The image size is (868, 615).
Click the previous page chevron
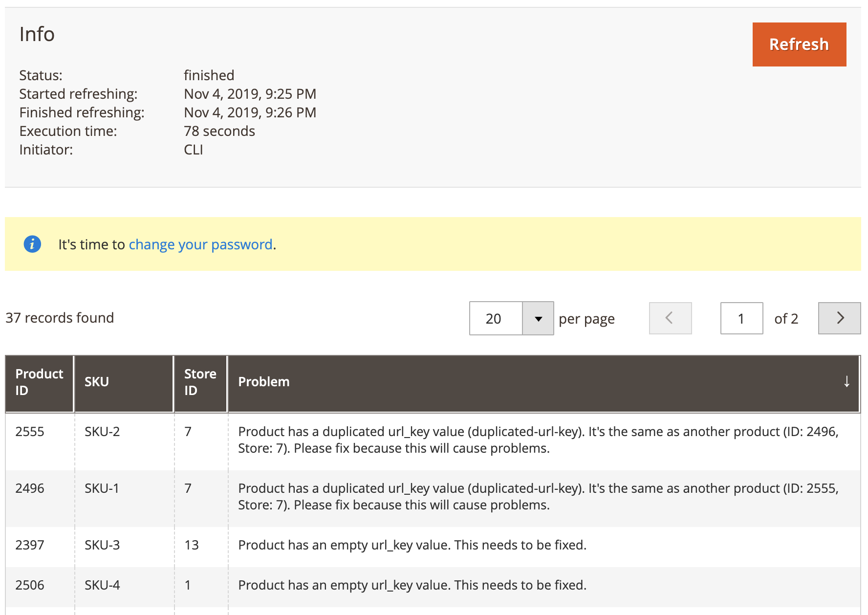pos(670,318)
